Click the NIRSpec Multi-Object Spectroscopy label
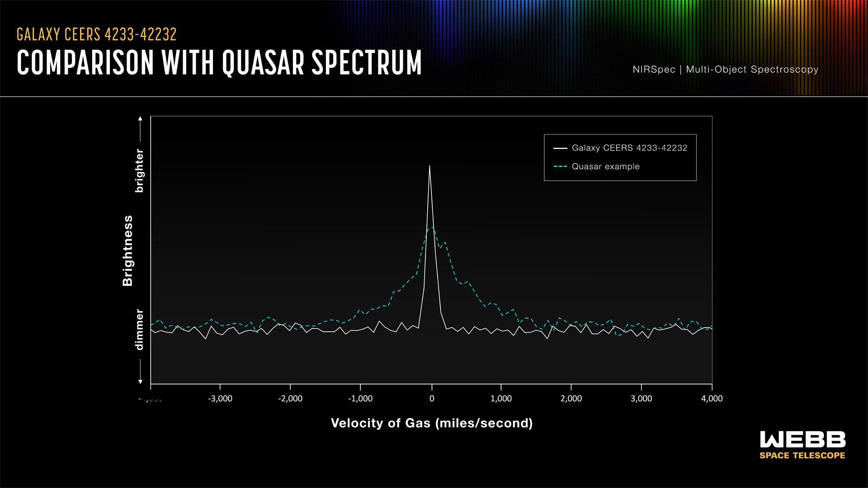 click(x=725, y=70)
